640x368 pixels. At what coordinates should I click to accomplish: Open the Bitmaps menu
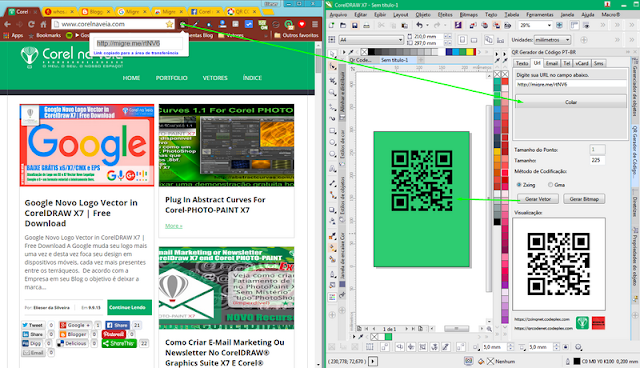(469, 15)
